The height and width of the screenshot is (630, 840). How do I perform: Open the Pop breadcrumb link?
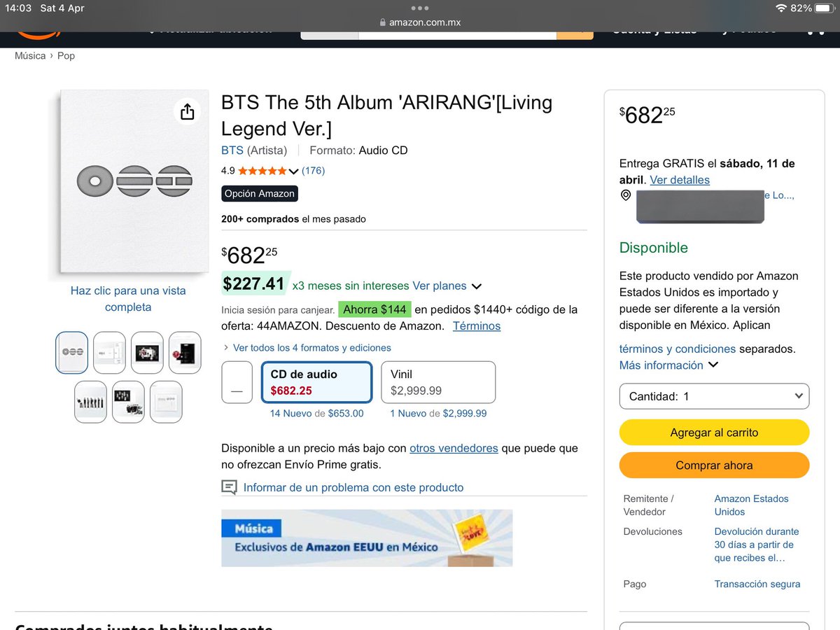point(66,55)
